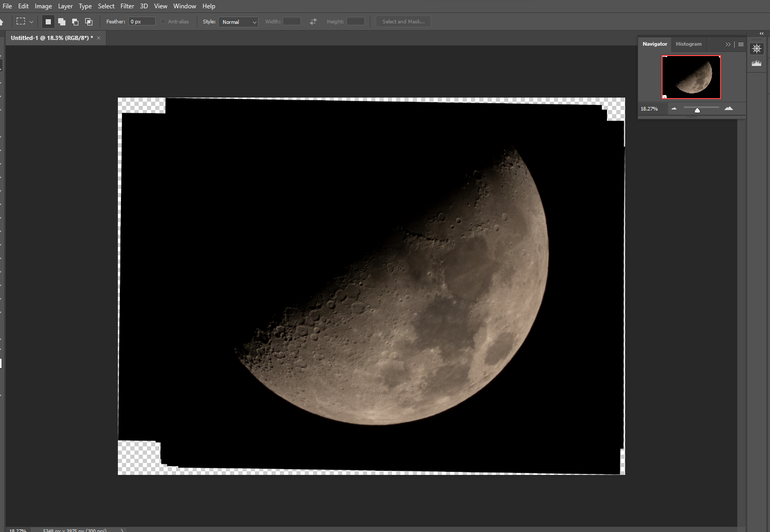Click the swap Width and Height arrows icon
The width and height of the screenshot is (770, 532).
(x=313, y=21)
